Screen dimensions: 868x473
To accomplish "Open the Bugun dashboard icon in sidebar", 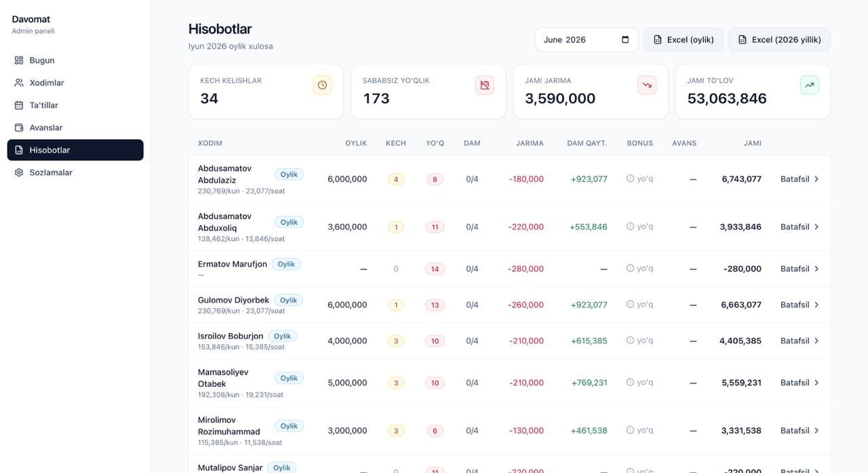I will pyautogui.click(x=19, y=60).
